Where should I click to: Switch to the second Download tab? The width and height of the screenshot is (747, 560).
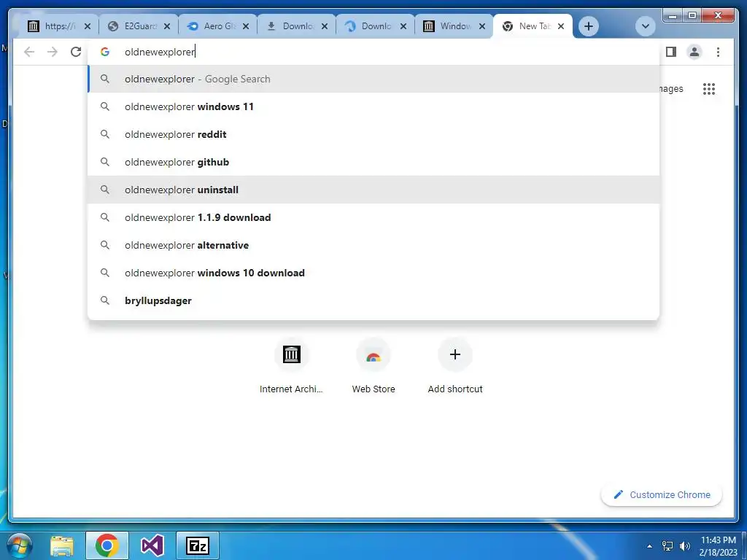376,26
